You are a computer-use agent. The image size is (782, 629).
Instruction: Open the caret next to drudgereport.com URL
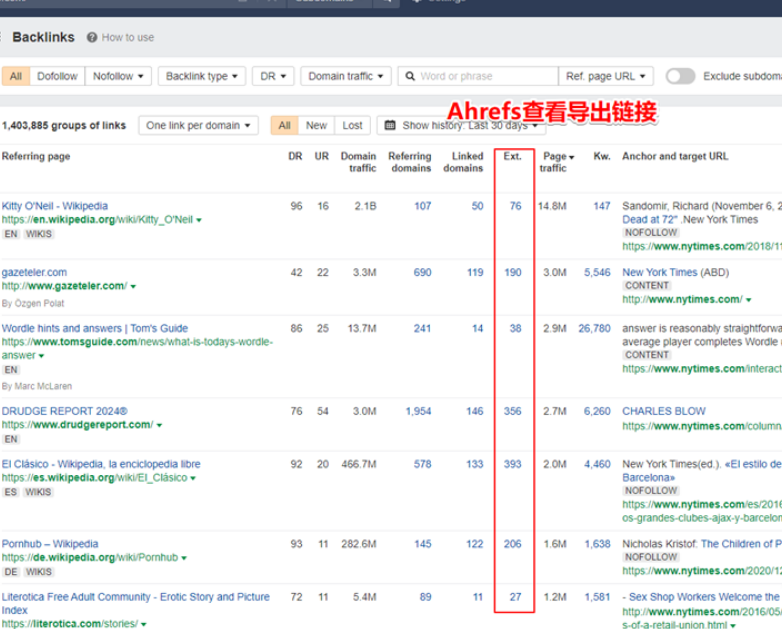159,426
